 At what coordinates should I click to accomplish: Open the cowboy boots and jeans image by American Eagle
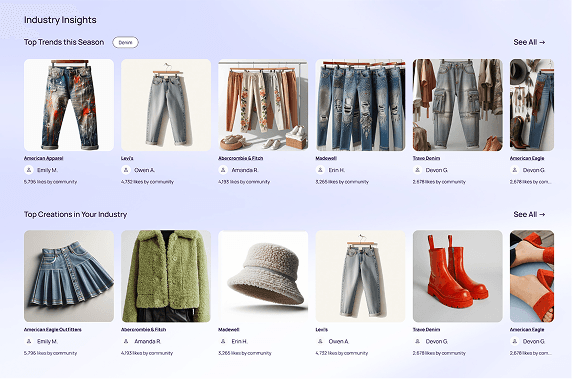[532, 105]
